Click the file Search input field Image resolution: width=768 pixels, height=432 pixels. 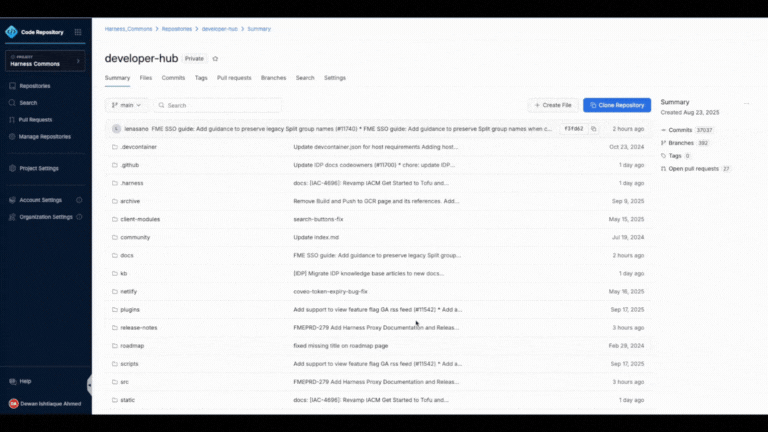click(x=218, y=105)
